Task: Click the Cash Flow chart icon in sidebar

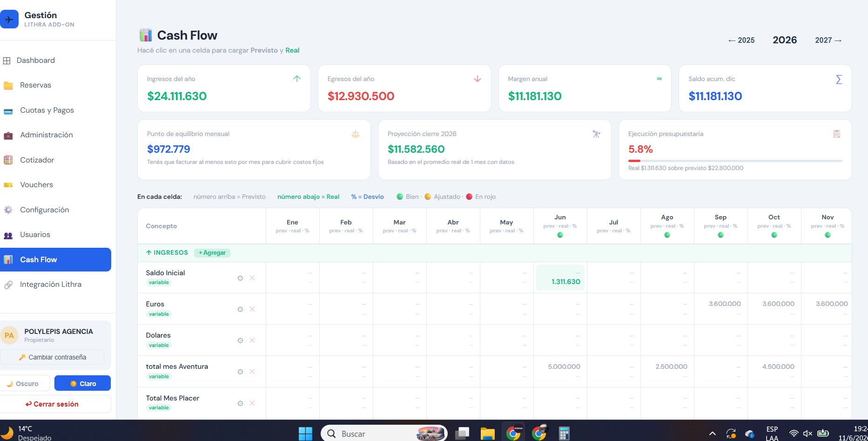Action: (8, 260)
